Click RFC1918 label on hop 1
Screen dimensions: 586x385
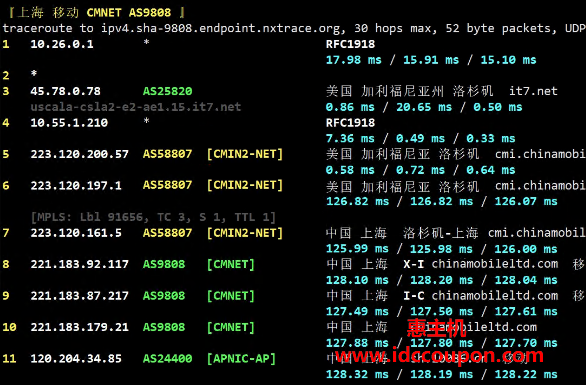pyautogui.click(x=351, y=44)
